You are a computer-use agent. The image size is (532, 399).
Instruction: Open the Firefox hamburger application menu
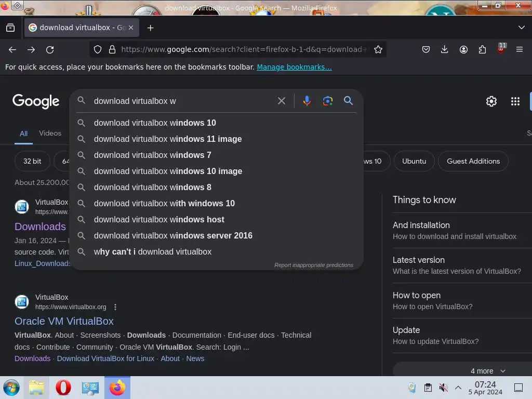[520, 49]
